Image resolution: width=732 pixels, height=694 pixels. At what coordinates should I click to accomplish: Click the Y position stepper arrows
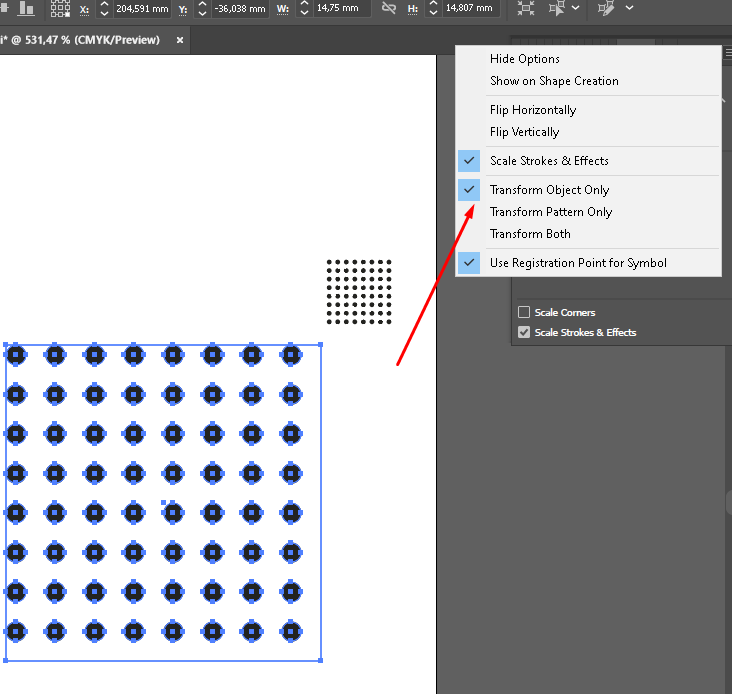point(203,8)
